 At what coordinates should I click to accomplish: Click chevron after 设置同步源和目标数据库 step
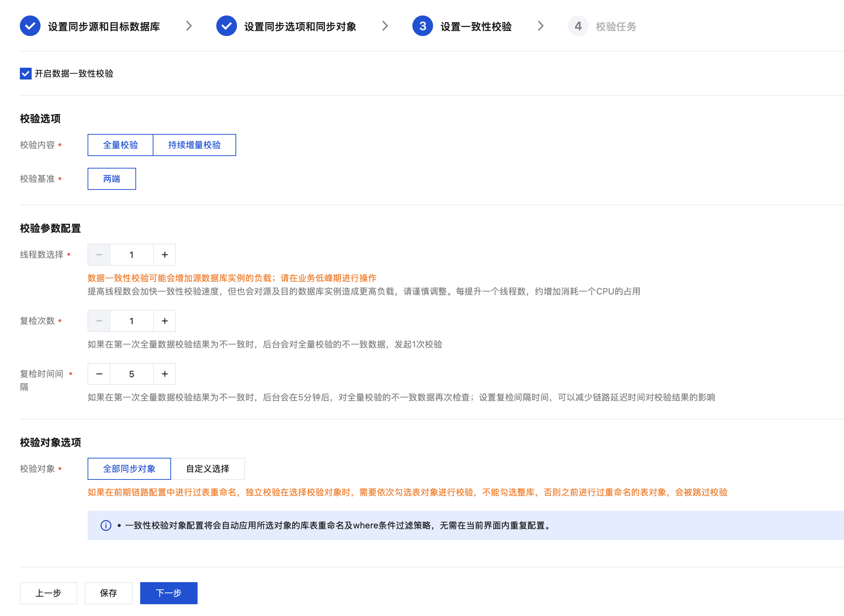pyautogui.click(x=189, y=26)
